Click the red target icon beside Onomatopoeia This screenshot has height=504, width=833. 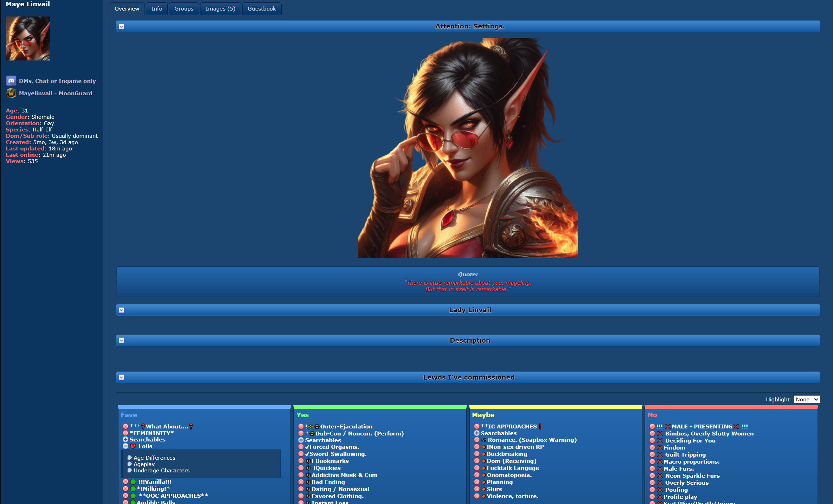pyautogui.click(x=476, y=475)
